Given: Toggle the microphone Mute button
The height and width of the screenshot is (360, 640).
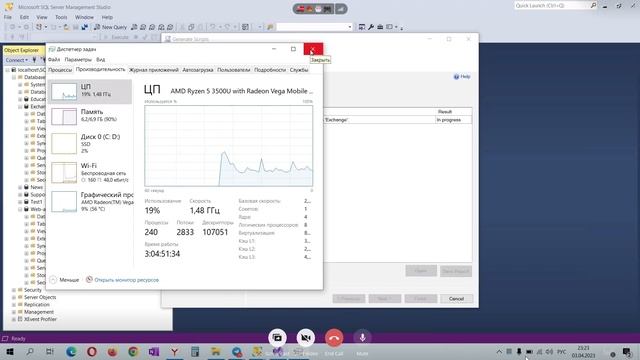Looking at the screenshot, I should pos(362,338).
